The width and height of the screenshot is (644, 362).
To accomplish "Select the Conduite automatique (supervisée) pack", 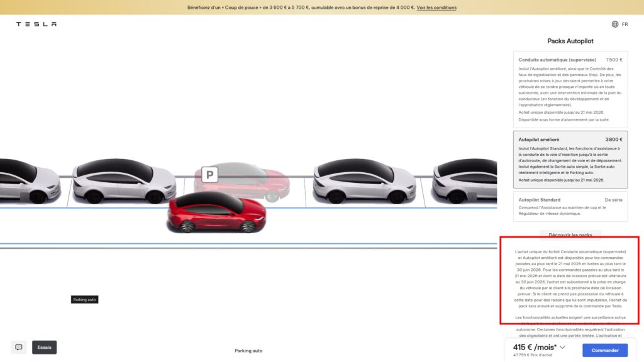I will click(x=570, y=89).
